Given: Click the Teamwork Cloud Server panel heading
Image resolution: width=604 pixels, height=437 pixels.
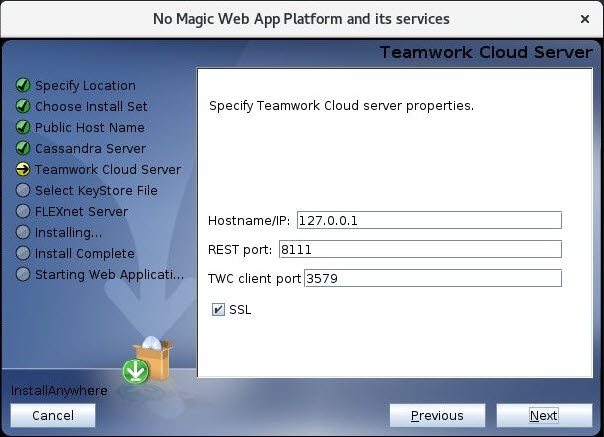Looking at the screenshot, I should (486, 52).
